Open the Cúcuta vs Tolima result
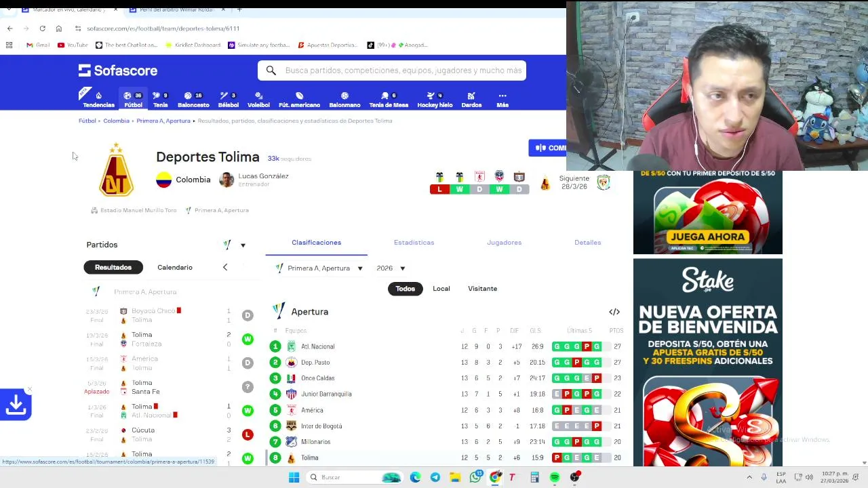This screenshot has height=488, width=868. pyautogui.click(x=170, y=434)
